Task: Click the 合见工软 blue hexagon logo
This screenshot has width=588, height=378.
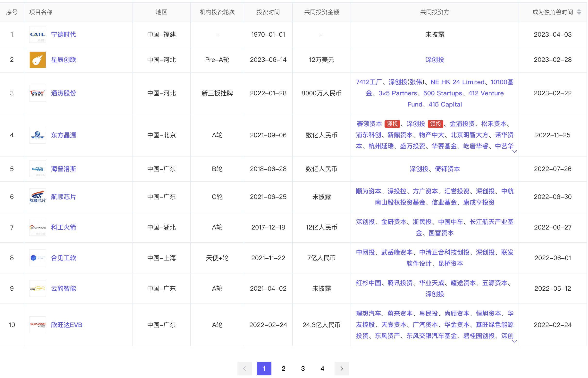Action: coord(38,258)
